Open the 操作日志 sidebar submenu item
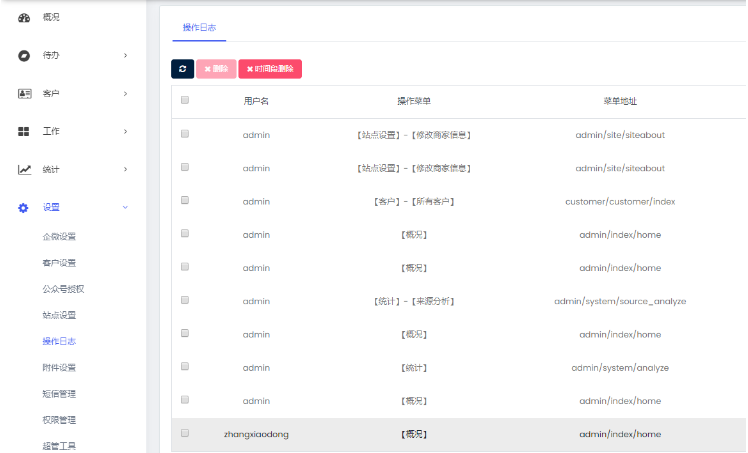The height and width of the screenshot is (453, 748). coord(59,341)
